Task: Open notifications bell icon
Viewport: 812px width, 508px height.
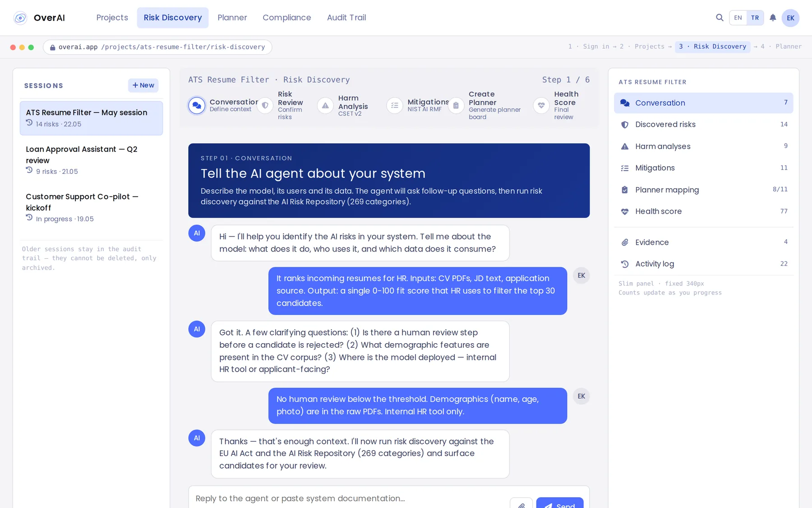Action: 773,18
